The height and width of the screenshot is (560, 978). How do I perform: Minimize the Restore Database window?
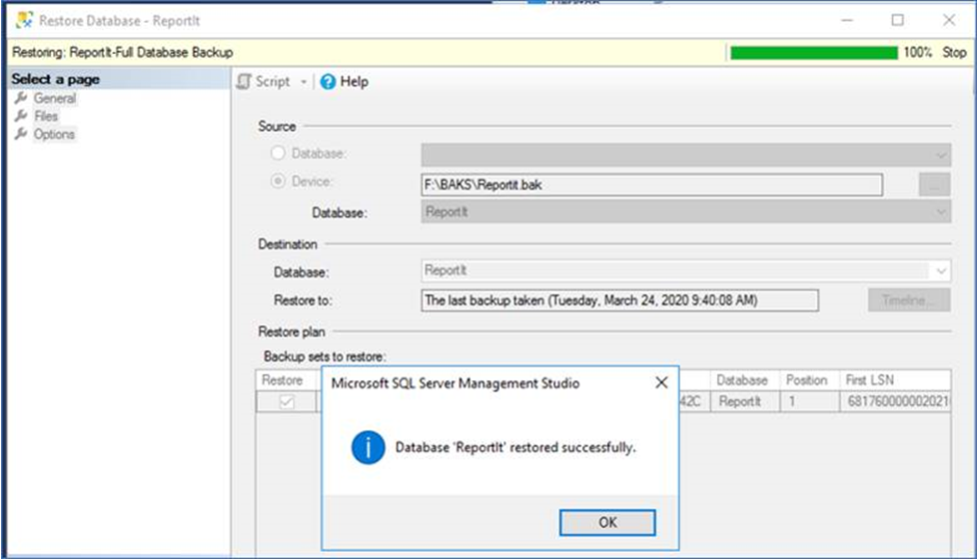(x=846, y=21)
